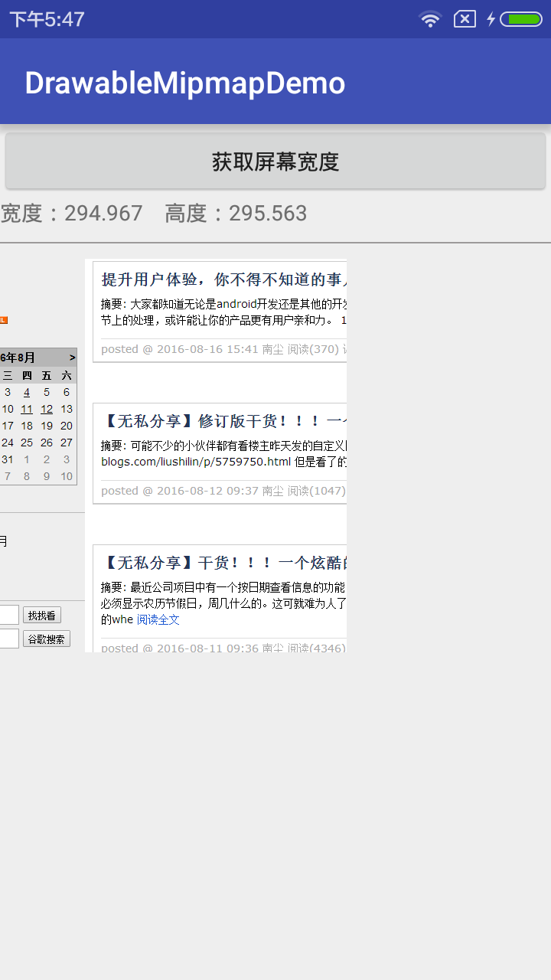Image resolution: width=551 pixels, height=980 pixels.
Task: Click the input field beside 找找看
Action: 9,616
